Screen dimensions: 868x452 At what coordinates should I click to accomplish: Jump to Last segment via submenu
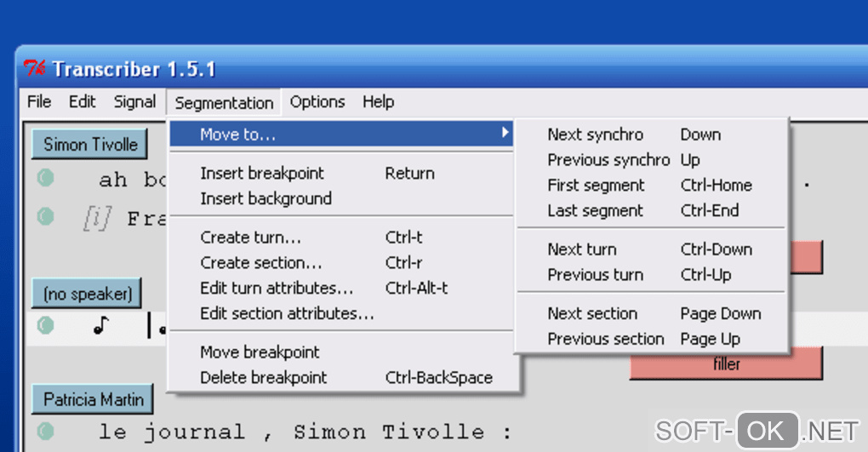(595, 211)
